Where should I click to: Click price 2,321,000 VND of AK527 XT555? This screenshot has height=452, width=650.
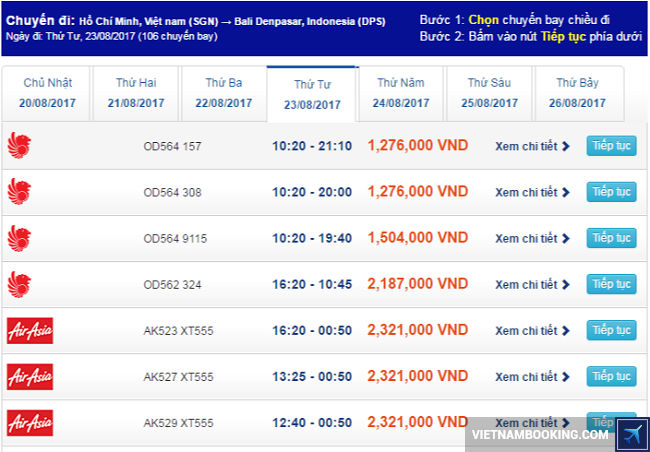point(418,376)
